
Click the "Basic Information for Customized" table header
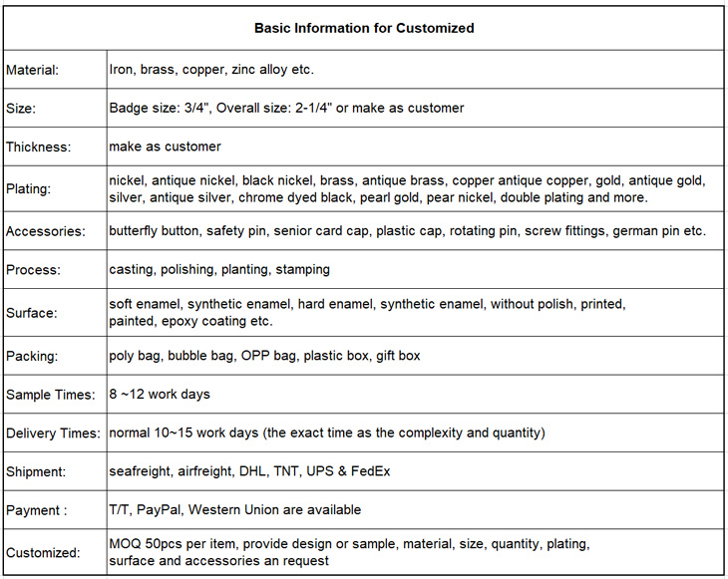(x=364, y=28)
